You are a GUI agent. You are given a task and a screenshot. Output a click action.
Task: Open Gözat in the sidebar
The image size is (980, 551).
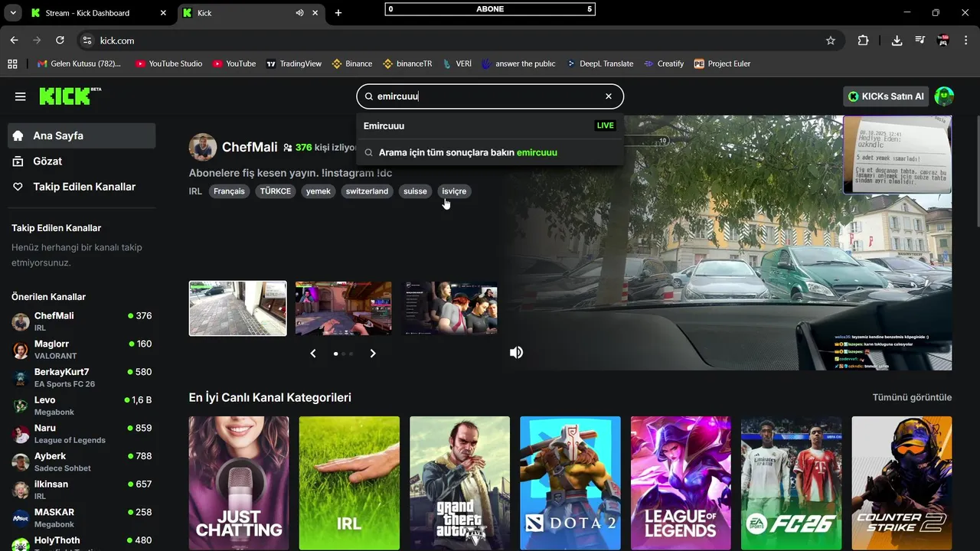(81, 161)
